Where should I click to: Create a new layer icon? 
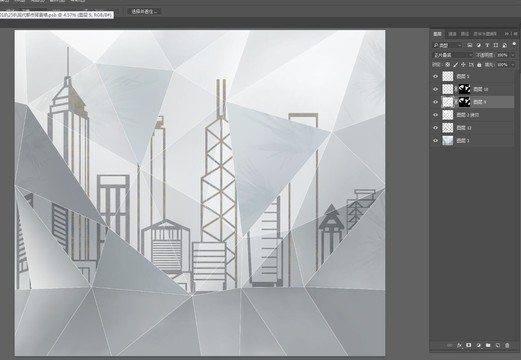[x=498, y=345]
